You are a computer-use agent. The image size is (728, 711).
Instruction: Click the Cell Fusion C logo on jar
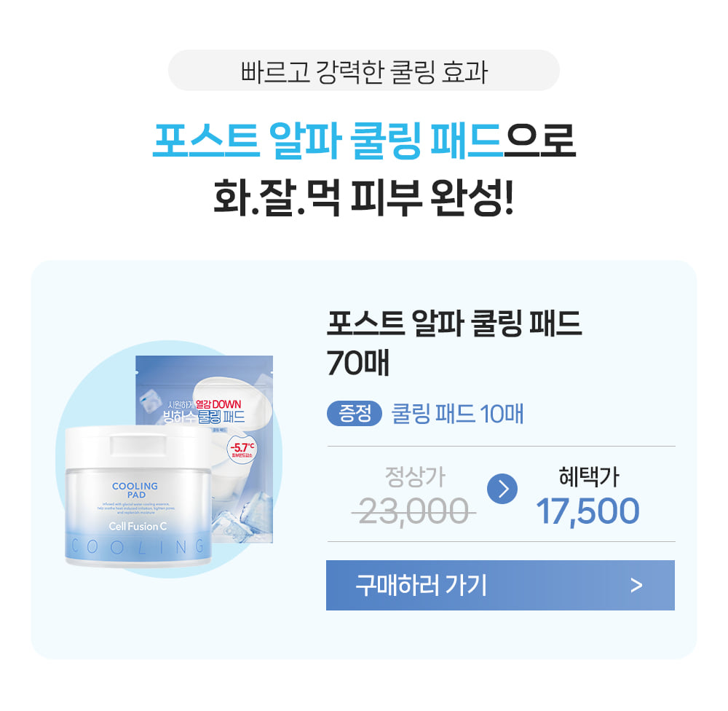coord(138,526)
